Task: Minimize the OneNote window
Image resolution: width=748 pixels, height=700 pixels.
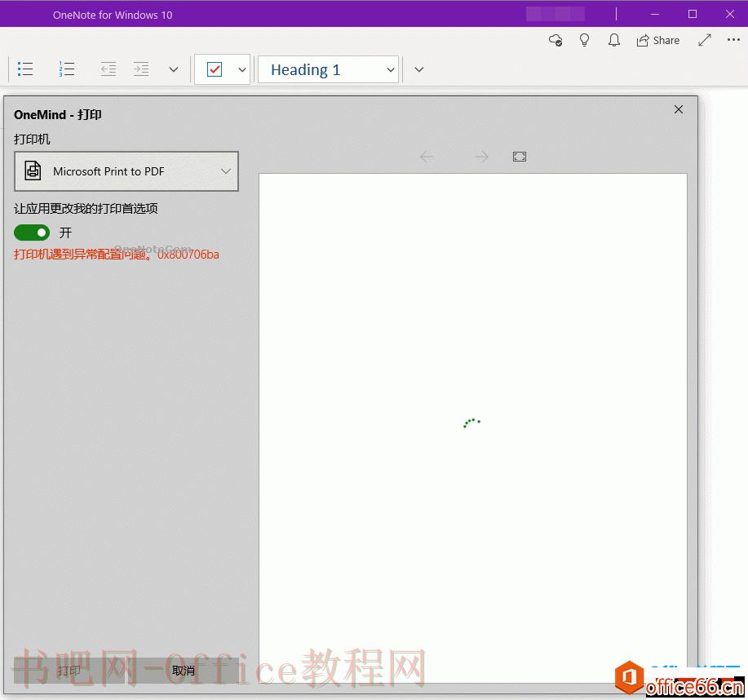Action: 655,15
